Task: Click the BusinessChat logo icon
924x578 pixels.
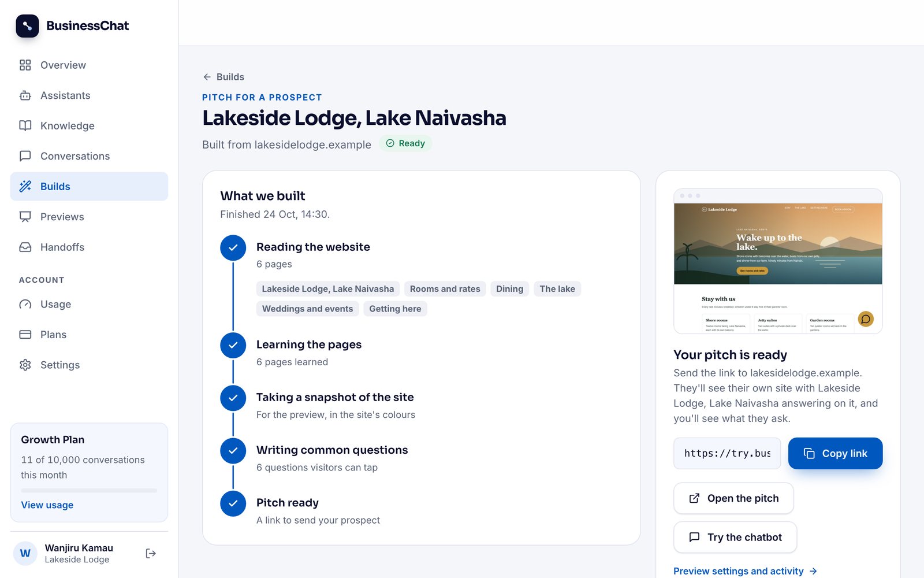Action: (27, 26)
